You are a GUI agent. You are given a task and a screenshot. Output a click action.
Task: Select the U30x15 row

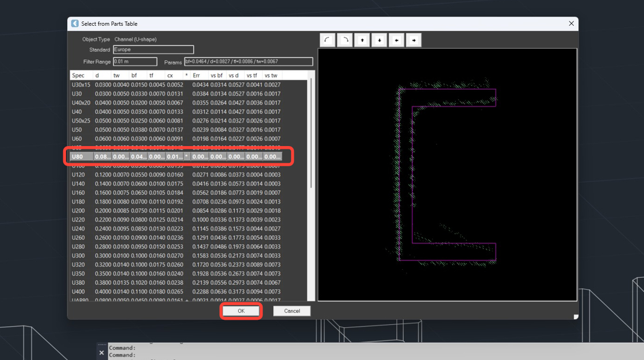click(176, 85)
